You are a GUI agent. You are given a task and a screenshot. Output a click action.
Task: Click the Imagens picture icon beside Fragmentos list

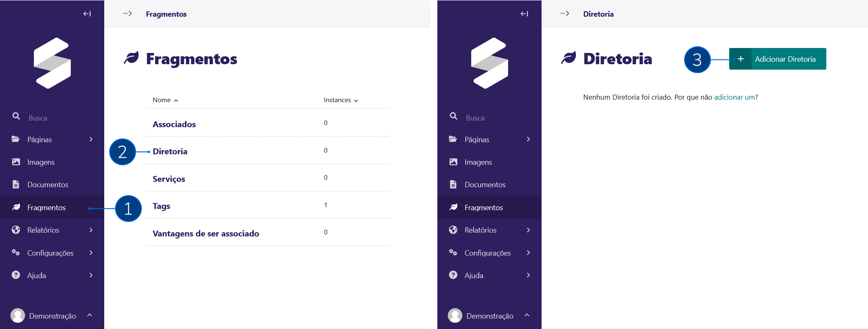point(16,162)
